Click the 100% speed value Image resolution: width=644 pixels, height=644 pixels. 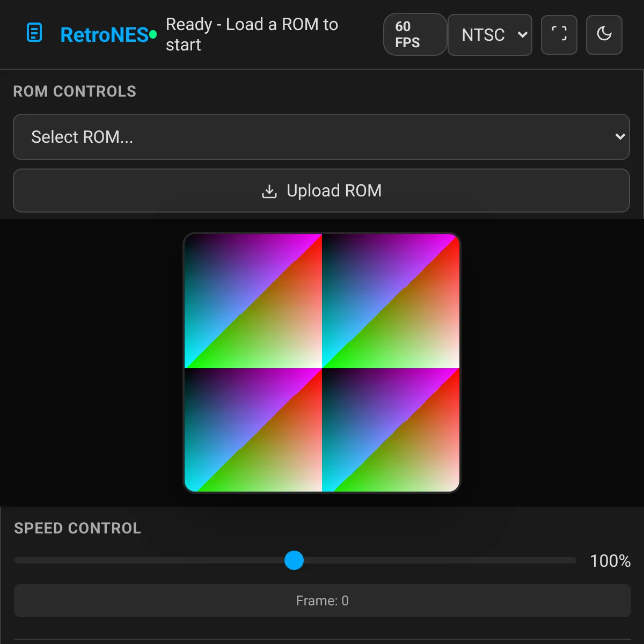coord(610,561)
